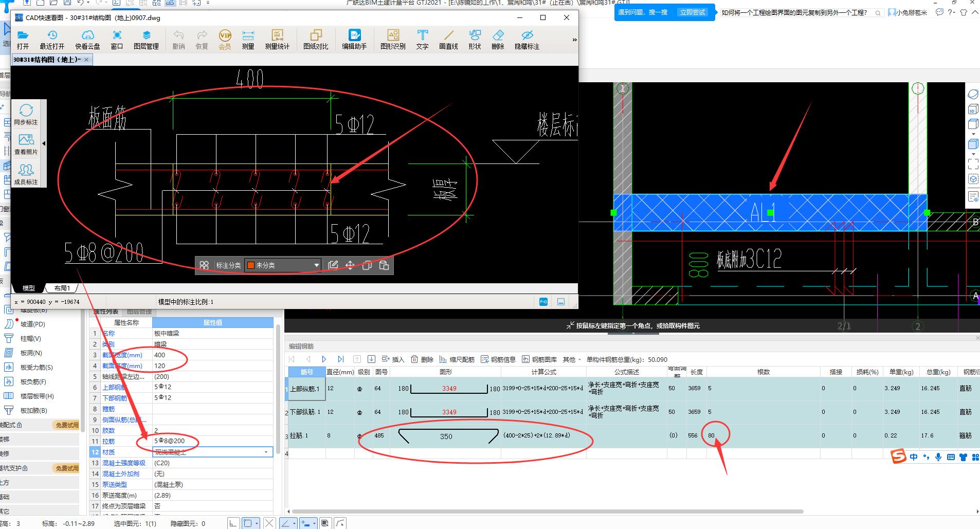Viewport: 980px width, 529px height.
Task: Click the 撤销 undo icon
Action: tap(178, 40)
